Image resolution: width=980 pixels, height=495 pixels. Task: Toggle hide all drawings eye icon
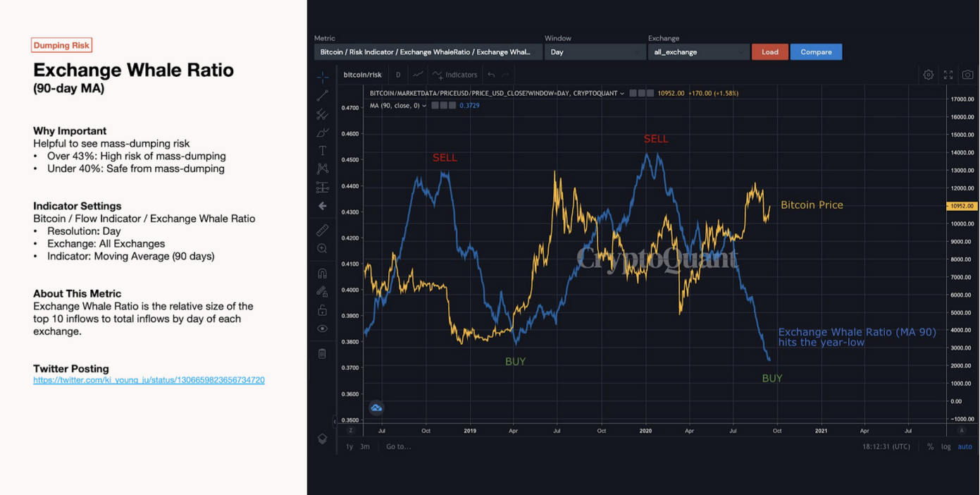[x=322, y=329]
